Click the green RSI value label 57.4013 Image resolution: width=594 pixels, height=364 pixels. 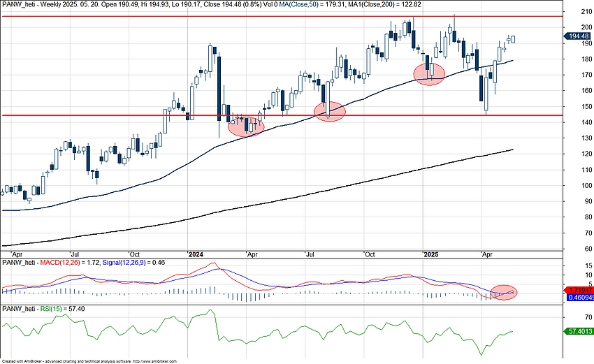coord(578,331)
